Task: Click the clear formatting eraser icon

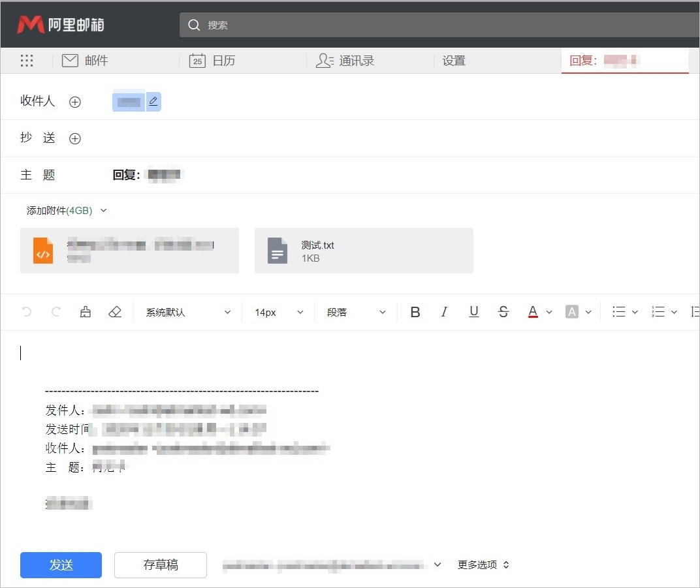Action: point(115,312)
